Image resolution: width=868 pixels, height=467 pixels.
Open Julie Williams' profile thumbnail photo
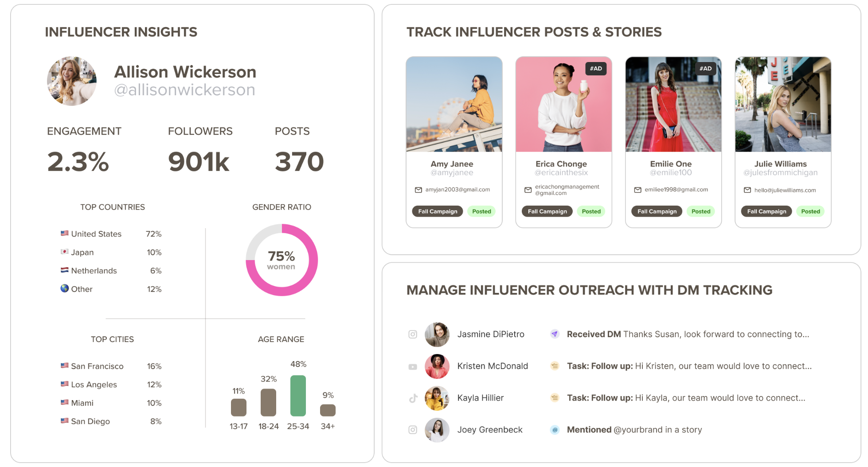(x=782, y=104)
